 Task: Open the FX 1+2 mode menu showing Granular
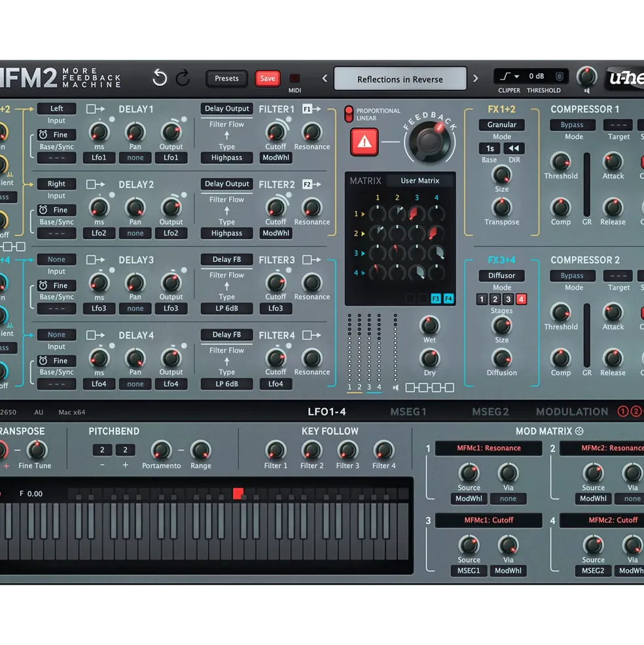[502, 124]
